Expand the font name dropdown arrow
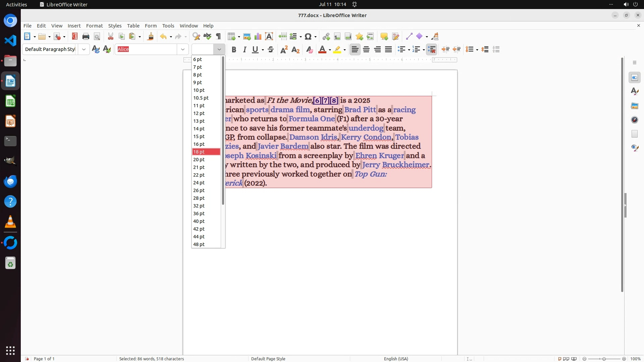Image resolution: width=644 pixels, height=362 pixels. click(x=183, y=49)
